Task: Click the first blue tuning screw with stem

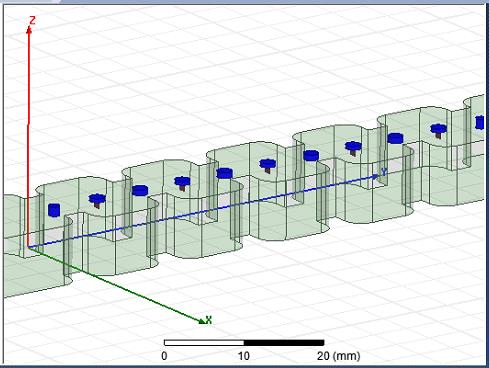Action: 97,200
